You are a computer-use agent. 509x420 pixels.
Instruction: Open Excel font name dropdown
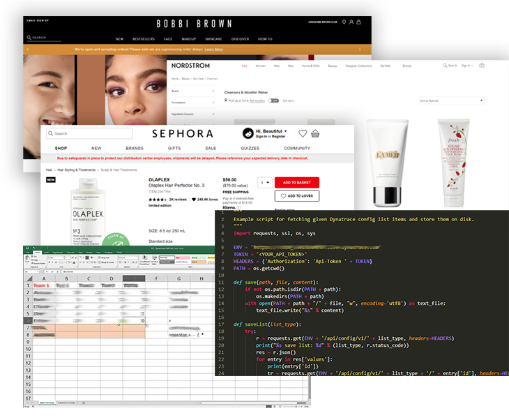pyautogui.click(x=63, y=257)
